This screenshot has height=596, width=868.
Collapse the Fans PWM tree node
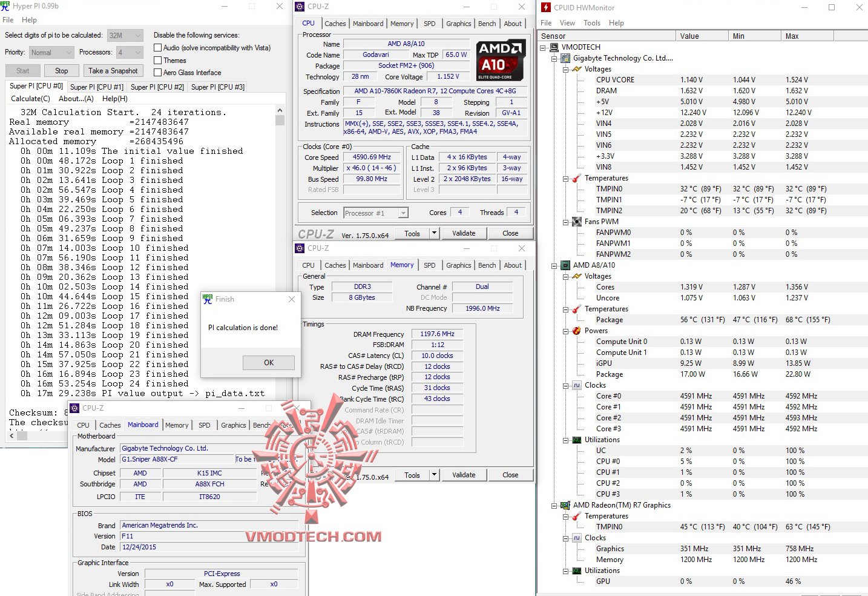565,222
